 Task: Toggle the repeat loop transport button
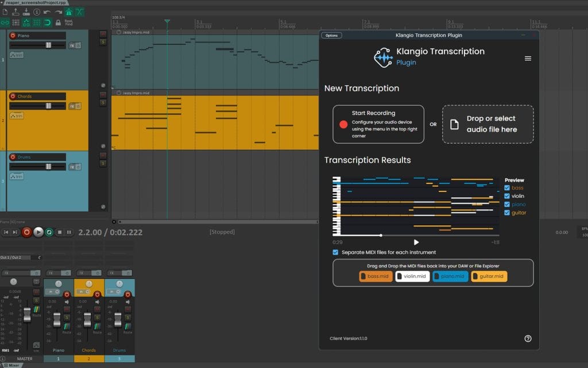pos(49,232)
